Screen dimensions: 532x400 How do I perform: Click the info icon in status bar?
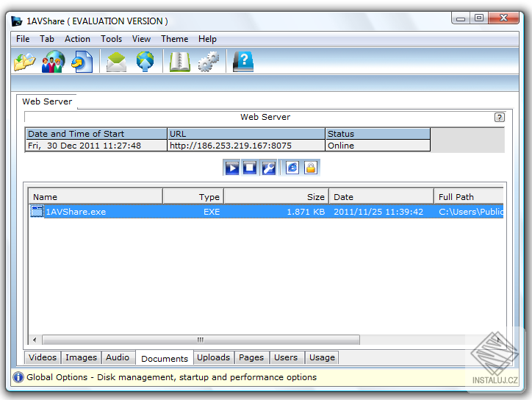tap(18, 377)
